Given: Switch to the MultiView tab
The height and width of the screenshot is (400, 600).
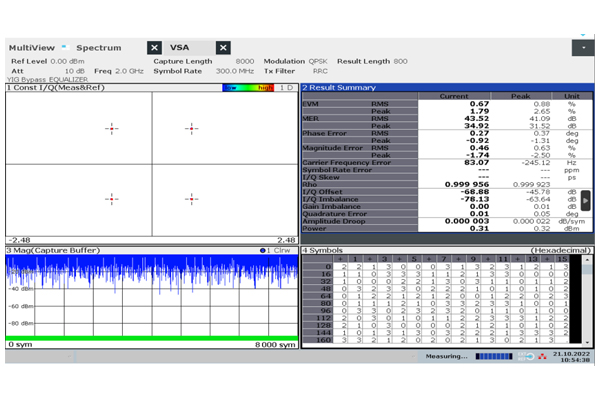Looking at the screenshot, I should point(34,47).
